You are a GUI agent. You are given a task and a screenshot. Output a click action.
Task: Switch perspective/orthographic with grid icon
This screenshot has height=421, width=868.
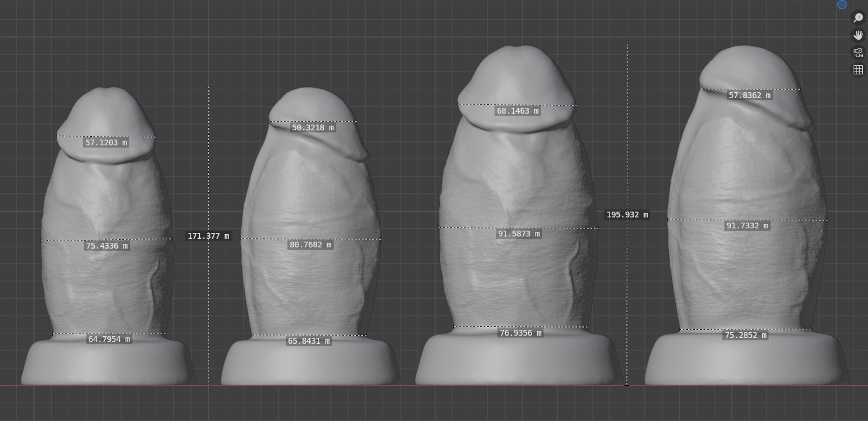pos(858,70)
